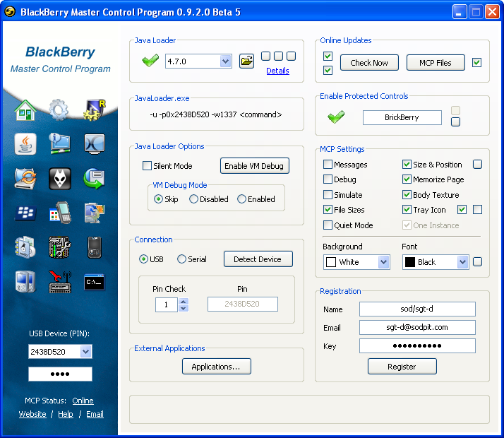504x438 pixels.
Task: Click the black BlackBerry phone icon
Action: point(95,247)
